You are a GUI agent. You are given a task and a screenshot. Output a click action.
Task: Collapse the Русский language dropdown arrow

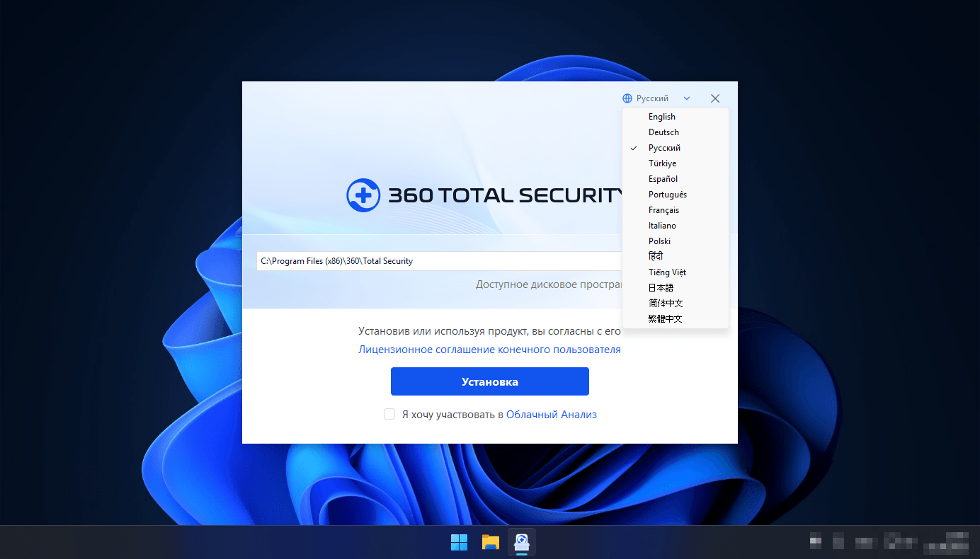687,98
